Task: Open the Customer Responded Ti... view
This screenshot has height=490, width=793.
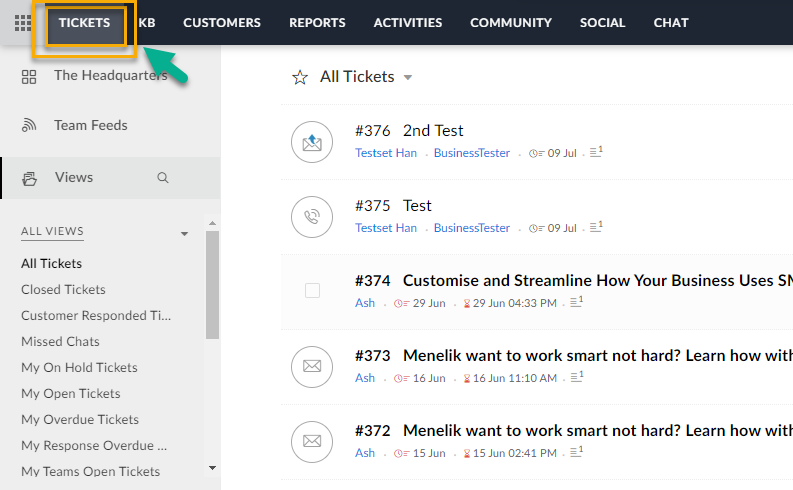Action: [x=96, y=316]
